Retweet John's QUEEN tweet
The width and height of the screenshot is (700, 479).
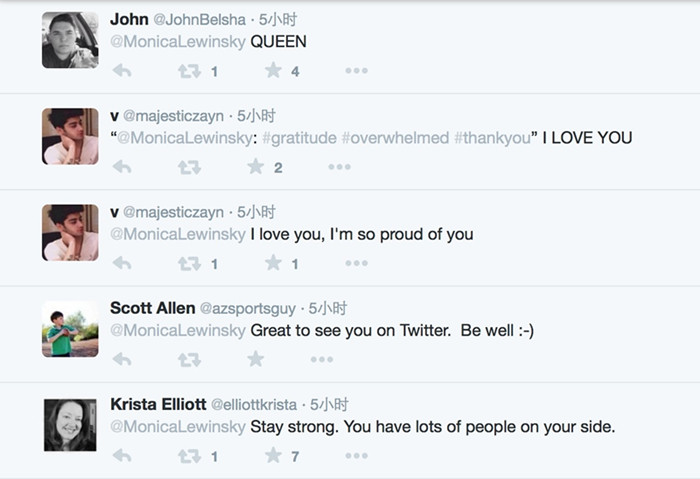coord(189,71)
